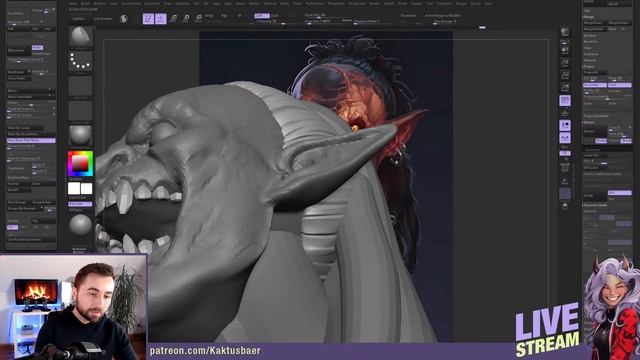Image resolution: width=640 pixels, height=360 pixels.
Task: Pick a hue in the color picker square
Action: point(80,164)
